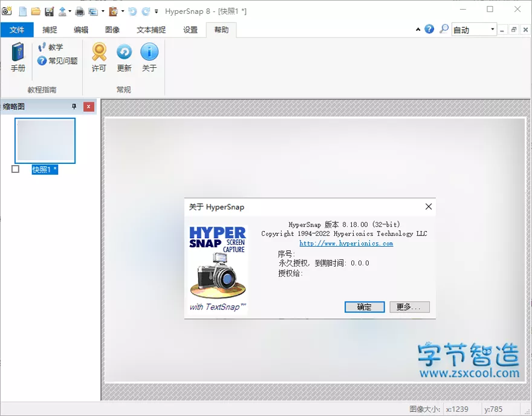
Task: Pin the 缩略图 thumbnail panel
Action: [x=74, y=106]
